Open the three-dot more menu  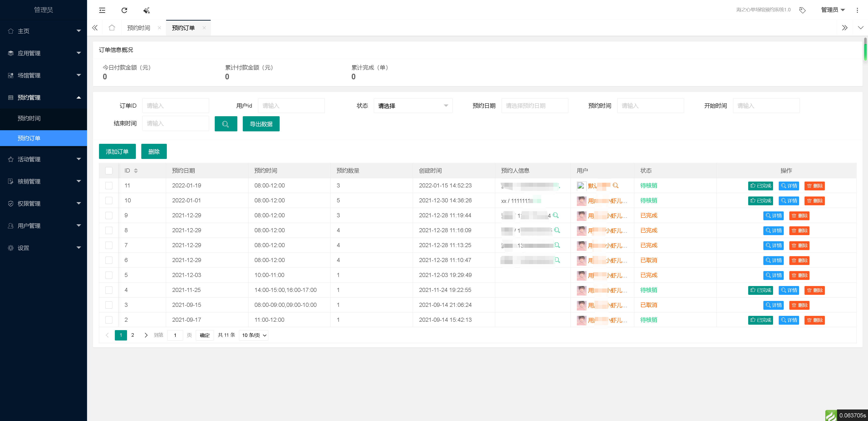[x=857, y=10]
